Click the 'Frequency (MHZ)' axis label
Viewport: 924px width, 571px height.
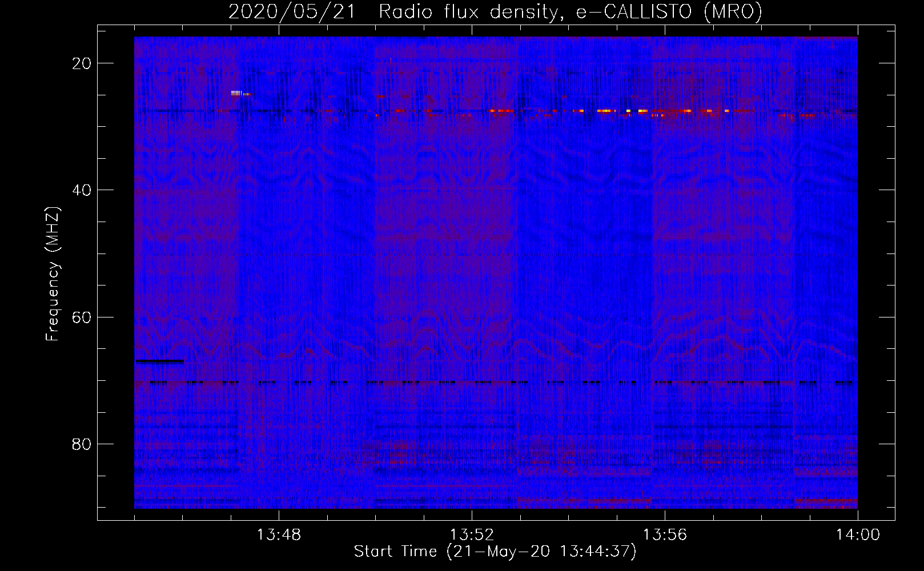tap(53, 275)
